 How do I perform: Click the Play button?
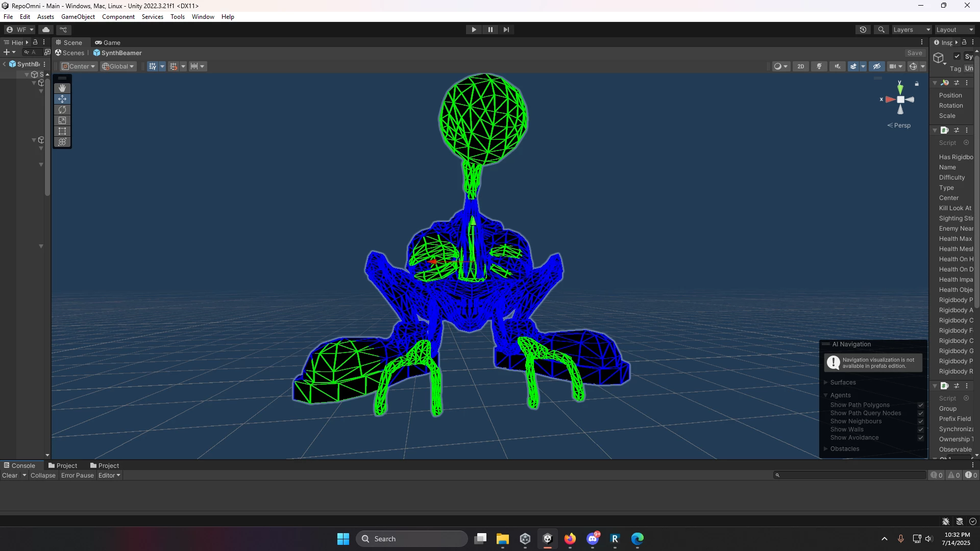(x=474, y=30)
